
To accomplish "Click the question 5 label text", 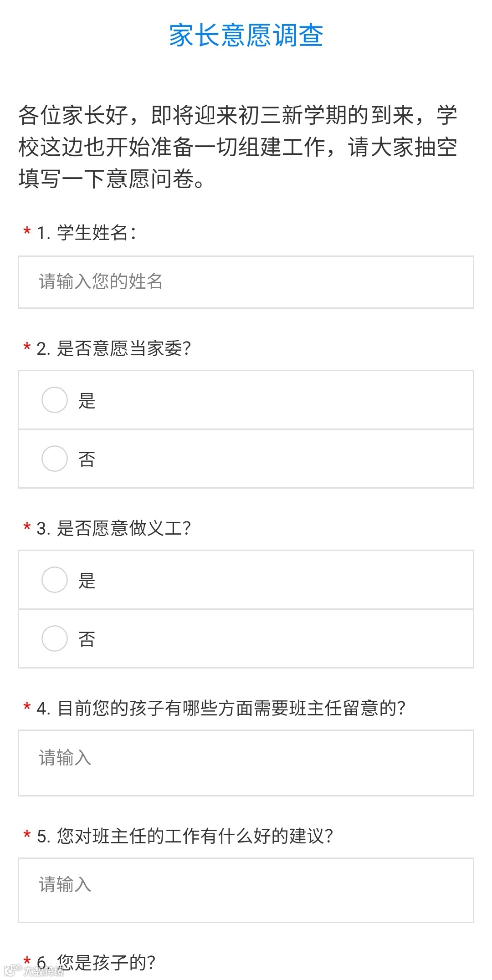I will pyautogui.click(x=184, y=836).
